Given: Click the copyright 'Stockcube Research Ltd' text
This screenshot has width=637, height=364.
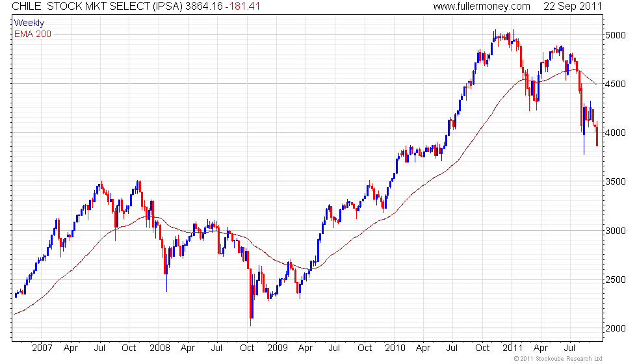Looking at the screenshot, I should [x=569, y=359].
